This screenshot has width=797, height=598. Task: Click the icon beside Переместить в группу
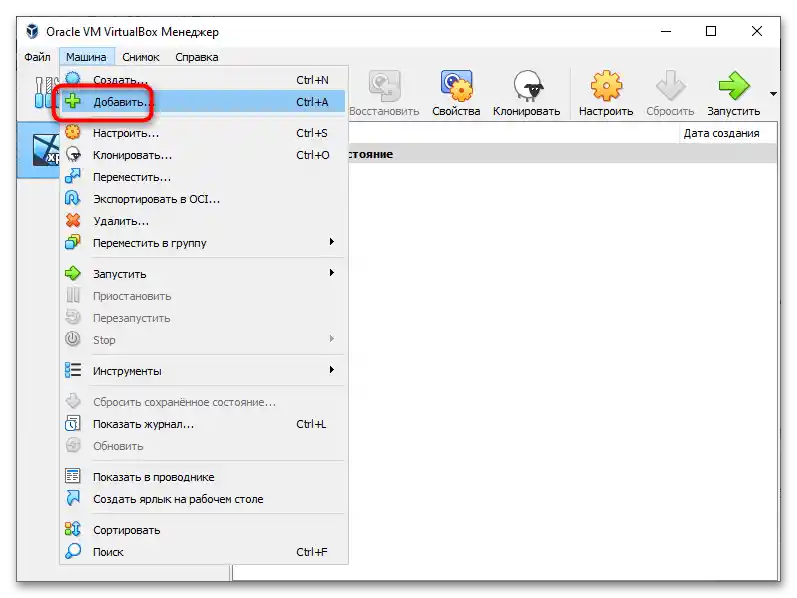tap(73, 242)
